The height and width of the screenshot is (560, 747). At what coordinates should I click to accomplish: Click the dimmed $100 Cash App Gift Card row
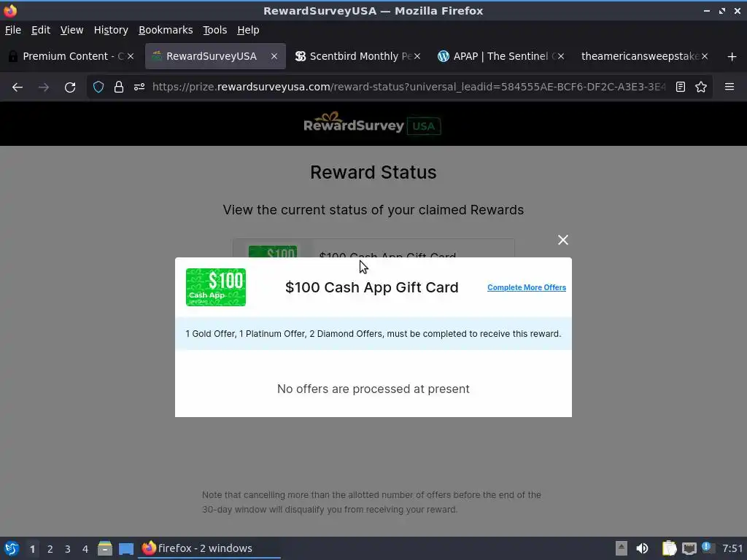point(373,249)
